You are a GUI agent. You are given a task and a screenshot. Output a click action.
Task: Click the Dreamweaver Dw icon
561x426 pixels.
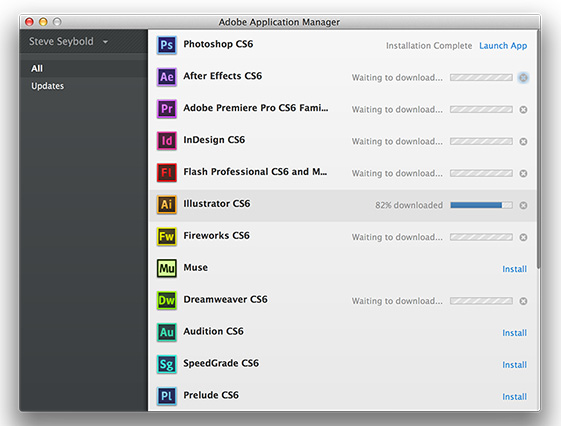point(167,300)
